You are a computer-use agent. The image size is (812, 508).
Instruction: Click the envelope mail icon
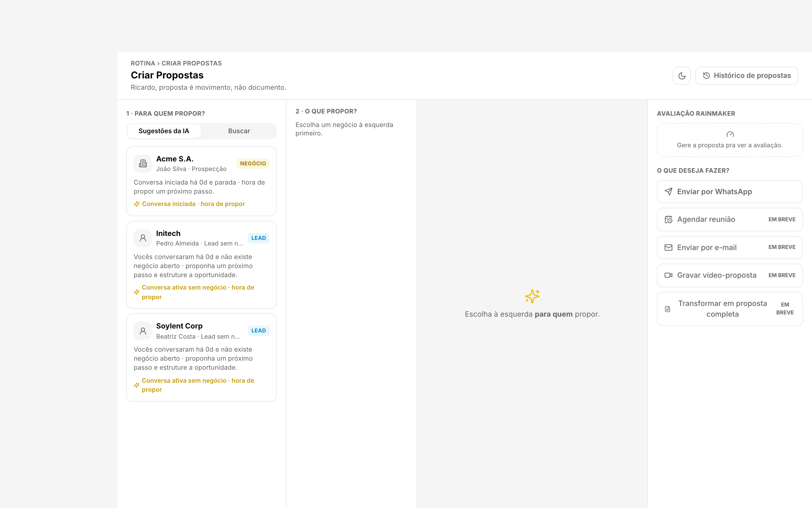(x=668, y=247)
